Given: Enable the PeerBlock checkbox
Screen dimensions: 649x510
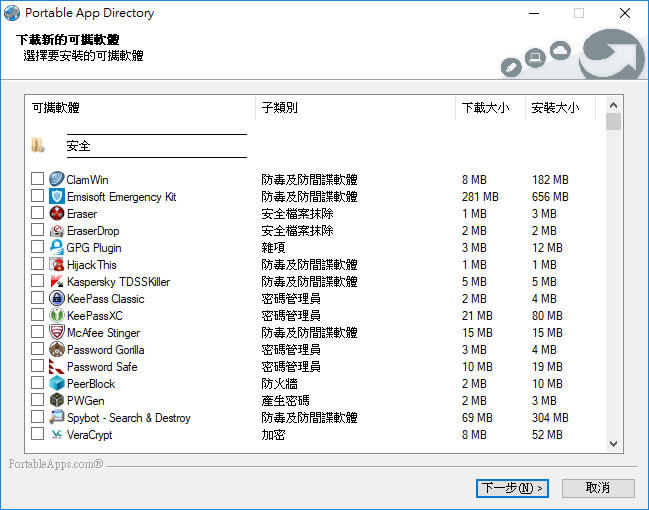Looking at the screenshot, I should click(37, 382).
